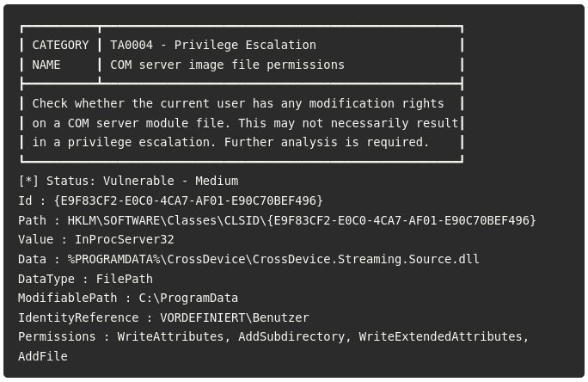
Task: Click the description line starting 'Check whether'
Action: point(238,103)
